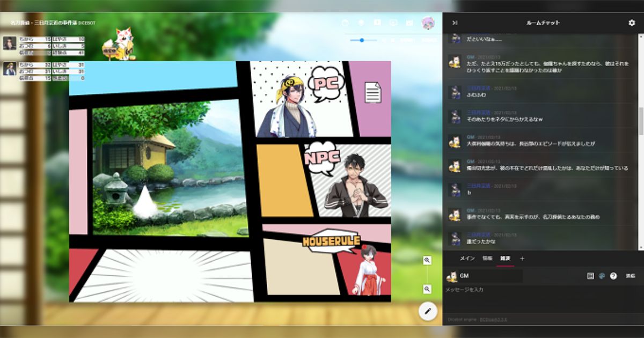Add a new chat tab with plus
This screenshot has width=644, height=338.
522,259
